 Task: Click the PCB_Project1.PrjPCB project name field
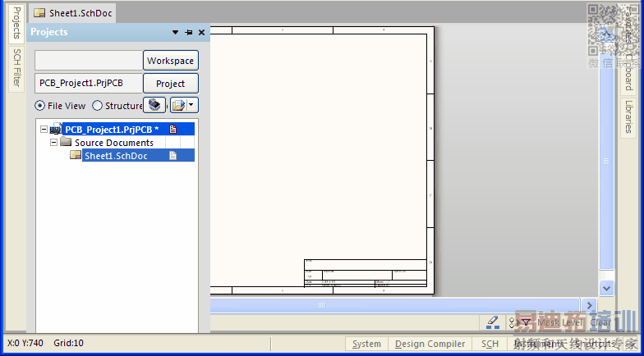[89, 84]
